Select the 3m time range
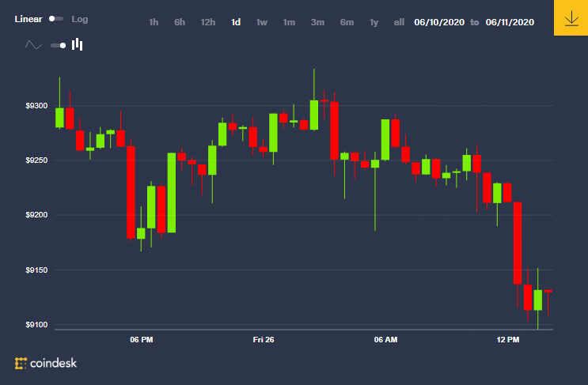 click(317, 22)
